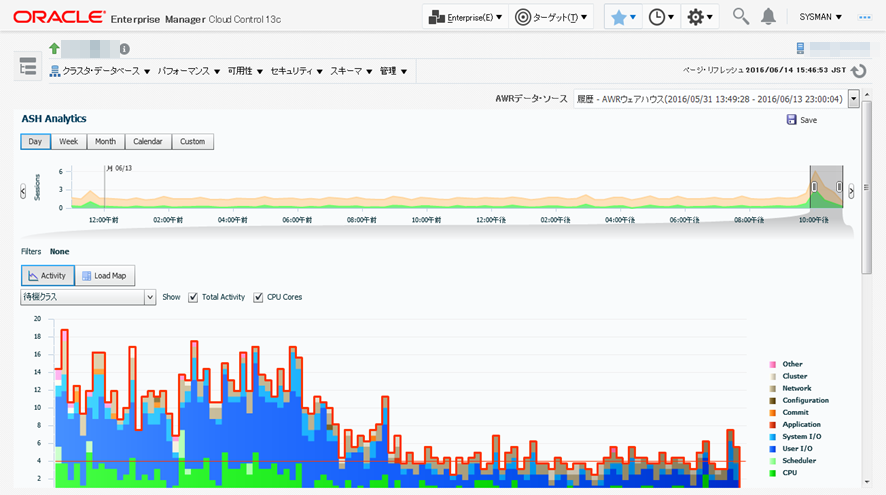This screenshot has width=886, height=495.
Task: Click right handle of time slider
Action: click(839, 186)
